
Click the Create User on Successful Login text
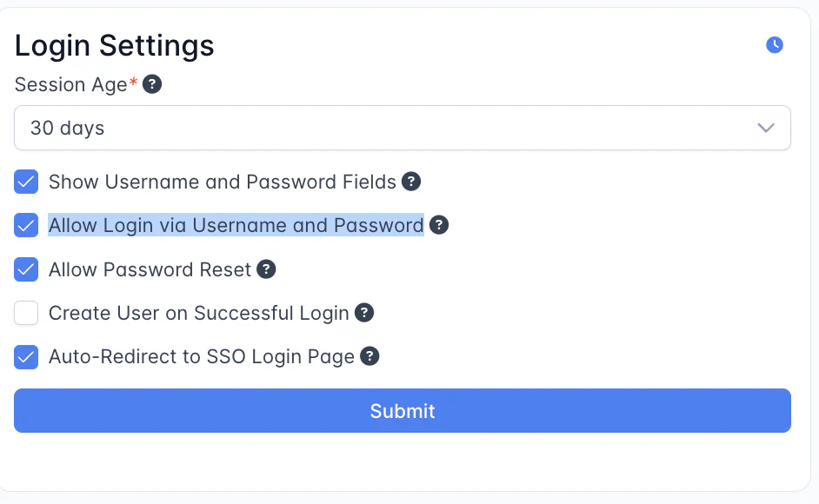tap(199, 313)
